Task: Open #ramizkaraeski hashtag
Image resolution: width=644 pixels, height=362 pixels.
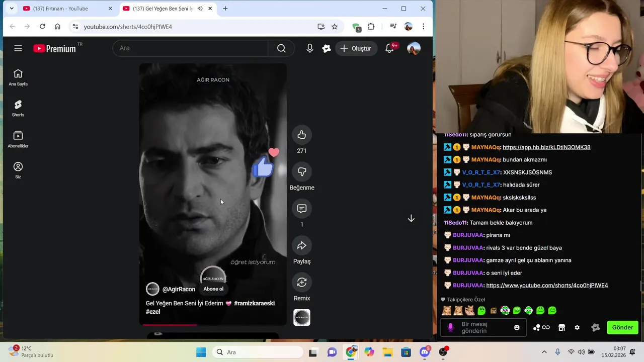Action: [x=254, y=303]
